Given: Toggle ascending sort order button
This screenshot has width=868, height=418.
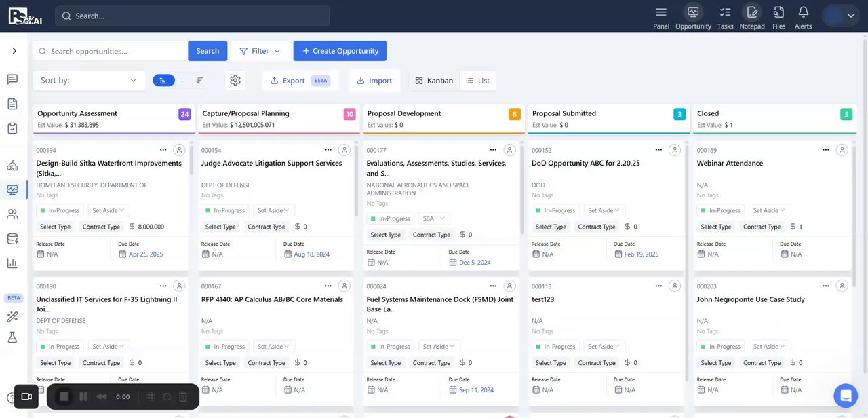Looking at the screenshot, I should point(163,80).
